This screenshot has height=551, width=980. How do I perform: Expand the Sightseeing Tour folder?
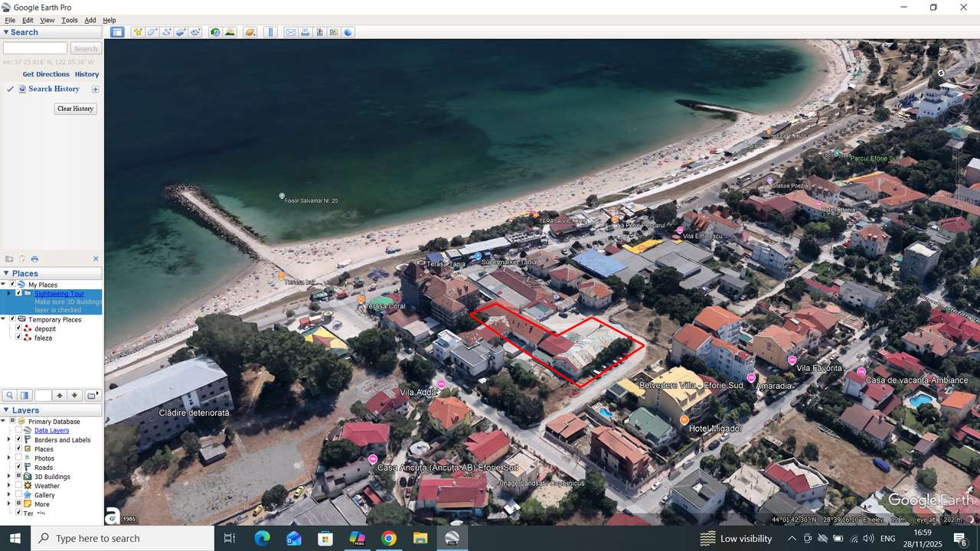tap(9, 293)
